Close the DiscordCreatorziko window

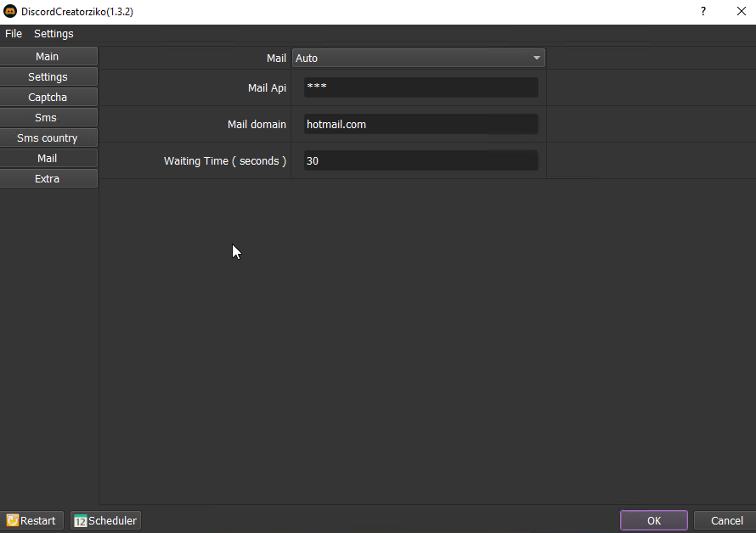742,12
